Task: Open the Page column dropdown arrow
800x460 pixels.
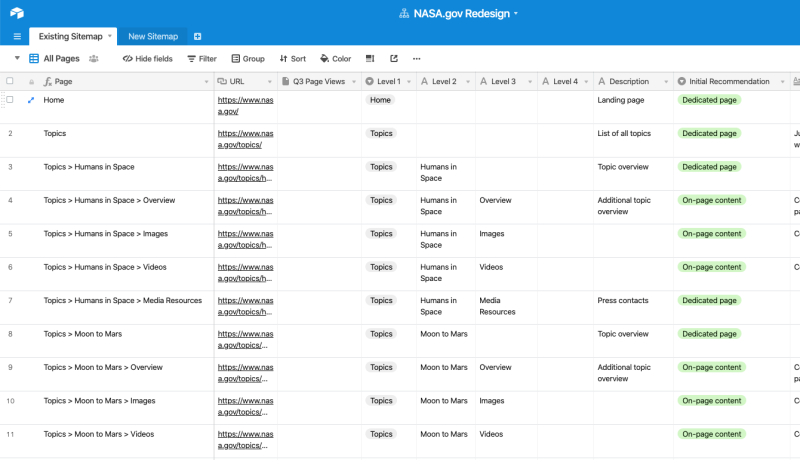Action: 206,82
